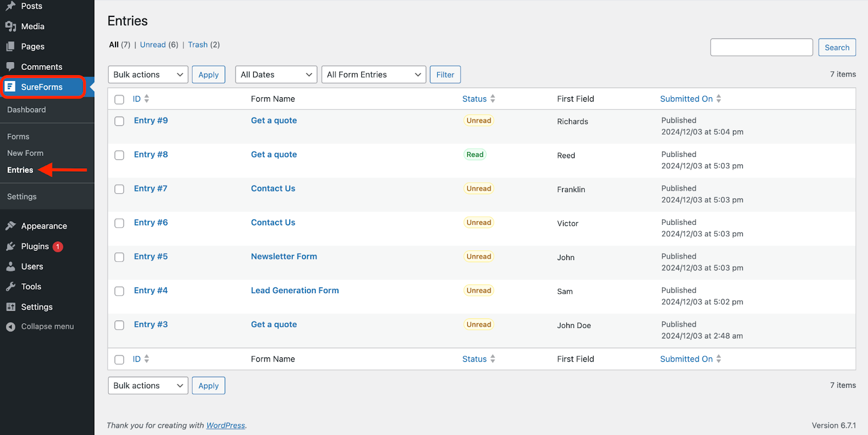Click the bottom Apply button
868x435 pixels.
(x=209, y=386)
